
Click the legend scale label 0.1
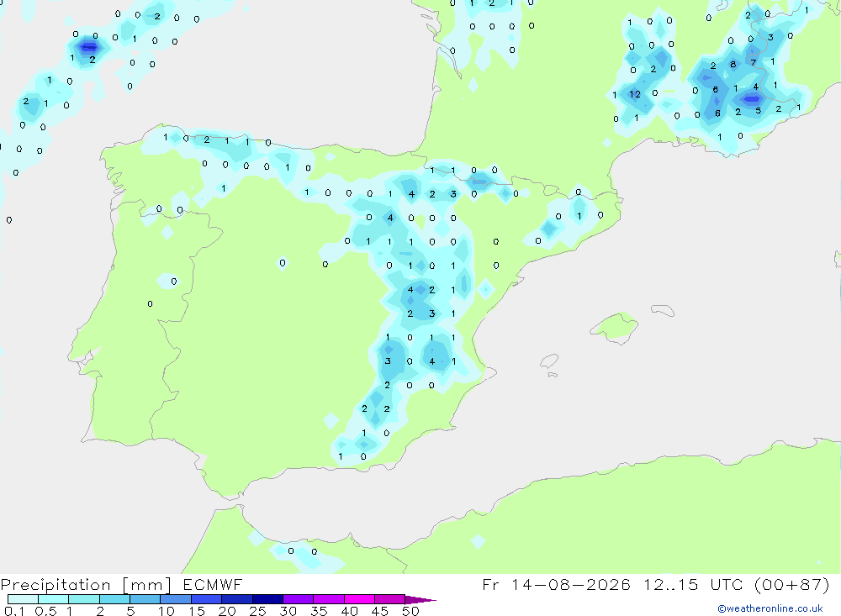point(14,611)
